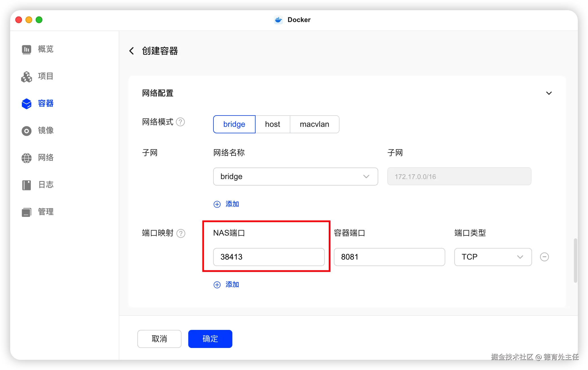Open the 项目 projects cube icon
This screenshot has height=370, width=588.
(27, 77)
